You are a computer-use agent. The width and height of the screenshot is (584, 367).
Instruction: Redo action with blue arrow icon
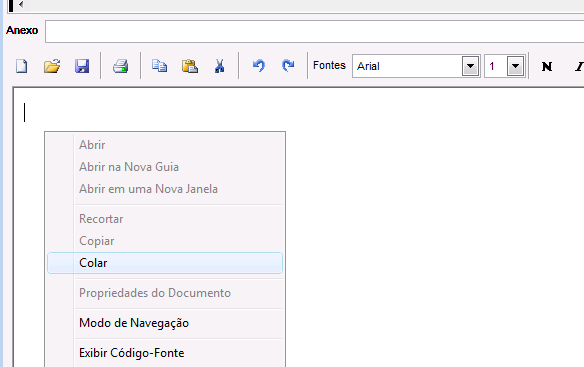coord(288,66)
